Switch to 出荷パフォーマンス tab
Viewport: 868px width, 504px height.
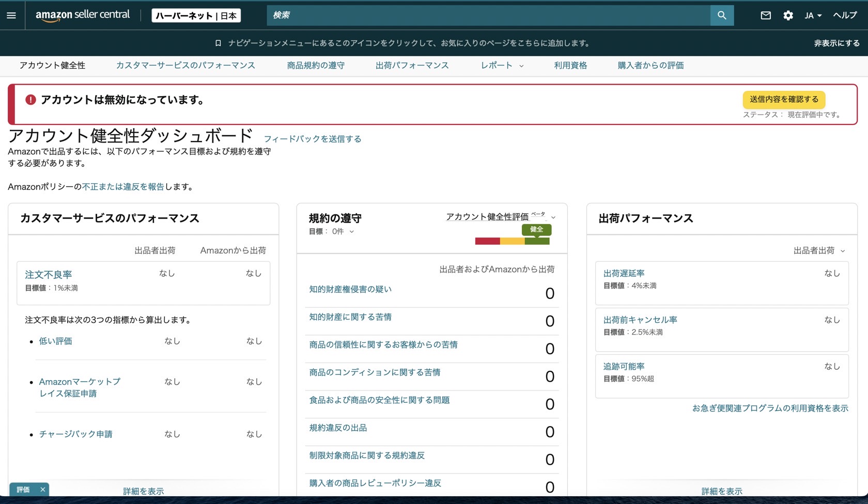click(x=412, y=66)
